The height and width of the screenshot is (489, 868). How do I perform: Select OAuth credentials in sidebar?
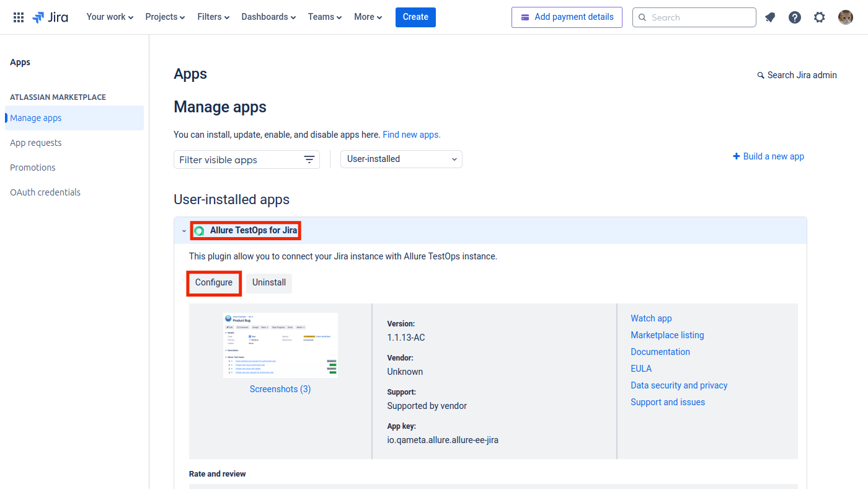click(x=74, y=192)
